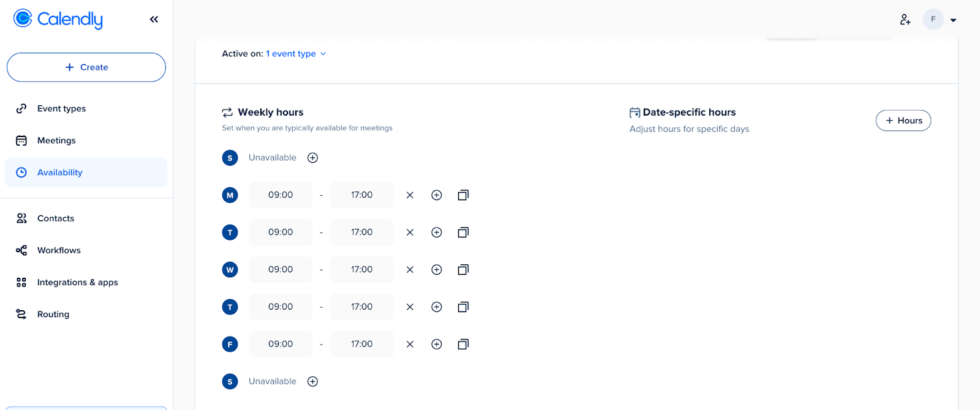Screen dimensions: 980x410
Task: Click the Date-specific hours heading
Action: click(689, 113)
